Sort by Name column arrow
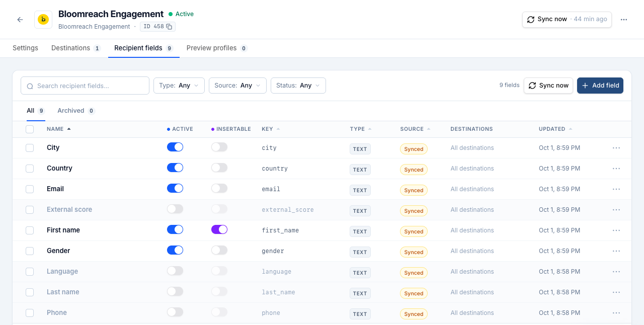This screenshot has height=325, width=644. point(69,129)
